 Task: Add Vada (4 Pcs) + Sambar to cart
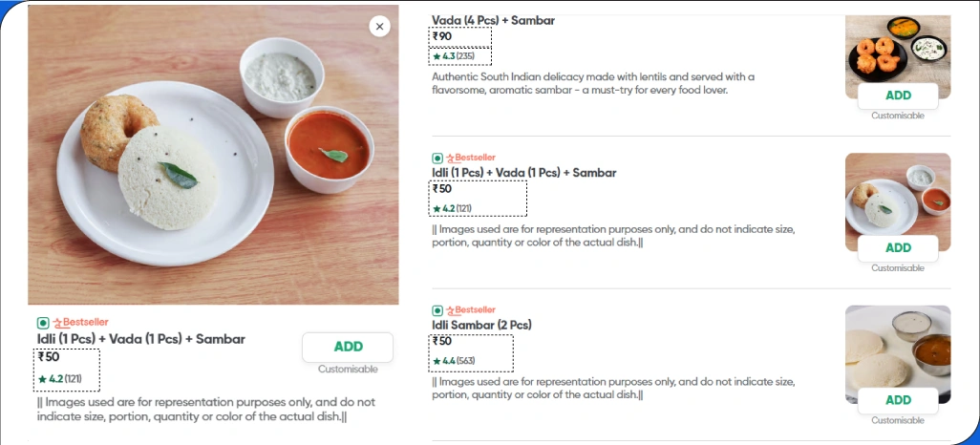(898, 95)
